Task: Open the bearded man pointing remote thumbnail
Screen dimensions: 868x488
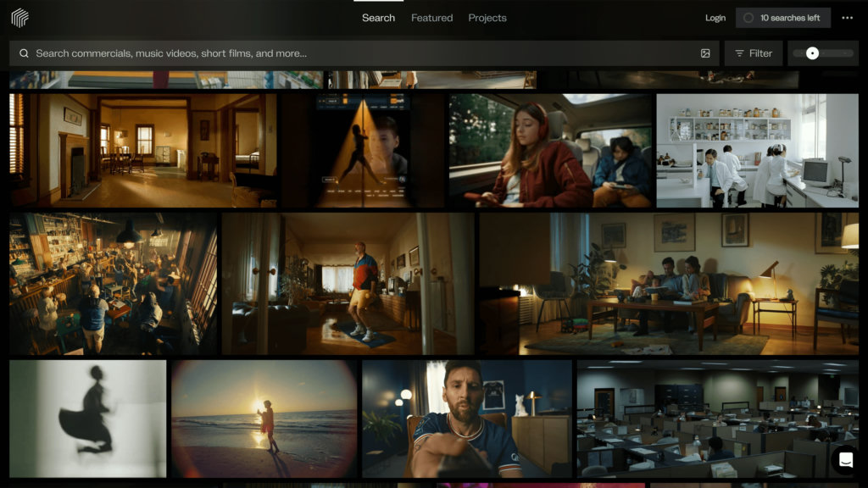Action: click(x=467, y=419)
